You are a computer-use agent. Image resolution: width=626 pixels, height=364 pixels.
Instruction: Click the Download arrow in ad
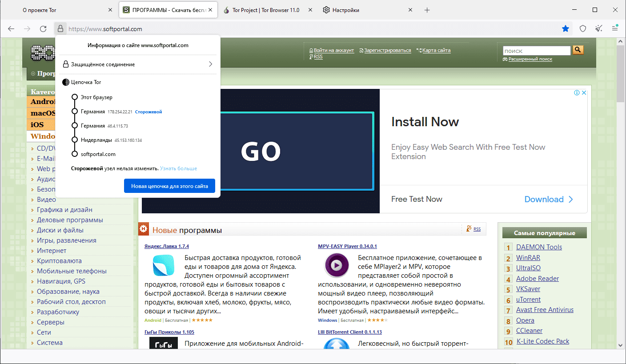[571, 200]
